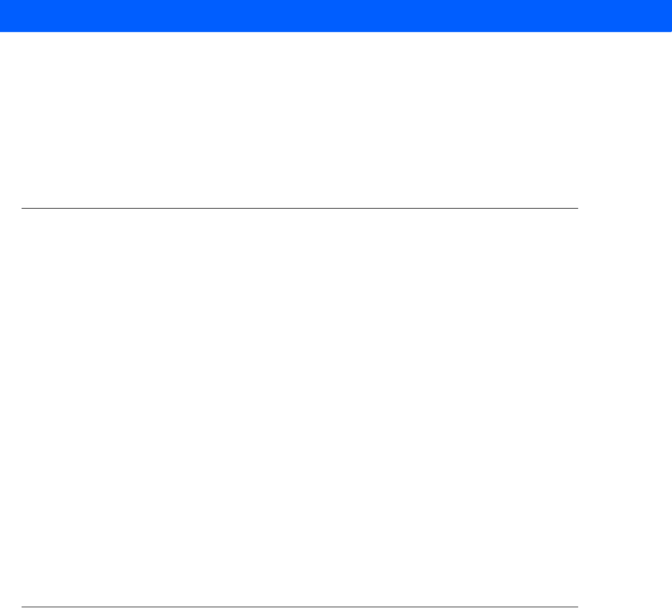Viewport: 672px width, 616px height.
Task: Click the upper horizontal divider line
Action: (x=300, y=208)
